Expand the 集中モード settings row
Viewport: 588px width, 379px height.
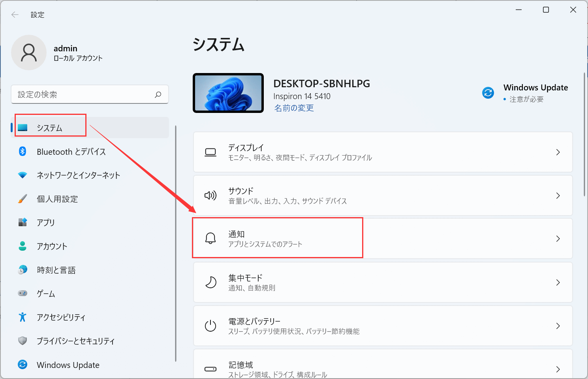point(558,282)
